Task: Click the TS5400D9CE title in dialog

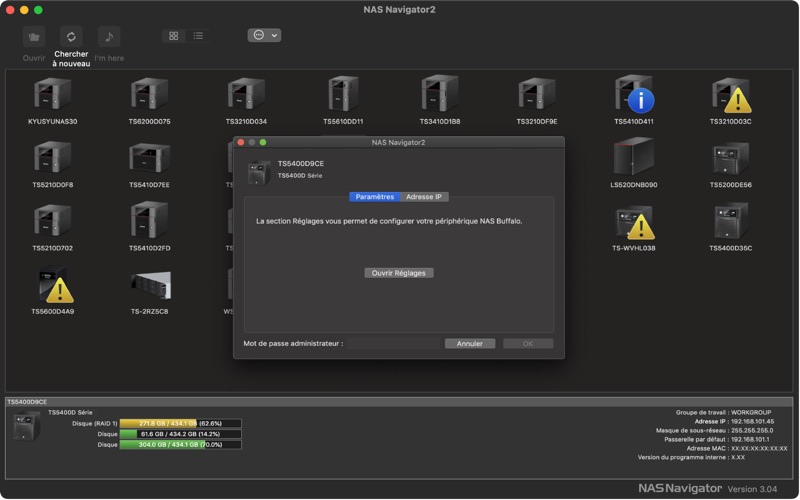Action: pyautogui.click(x=301, y=164)
